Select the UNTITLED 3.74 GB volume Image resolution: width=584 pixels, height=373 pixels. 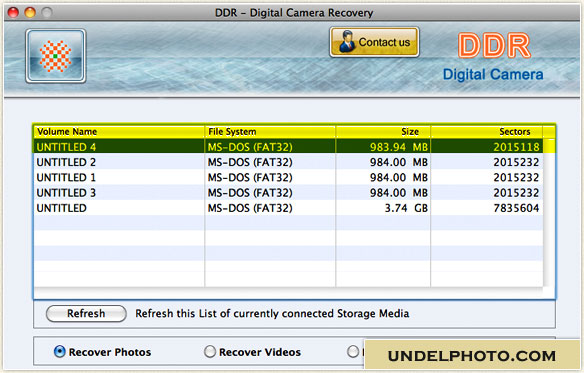289,208
